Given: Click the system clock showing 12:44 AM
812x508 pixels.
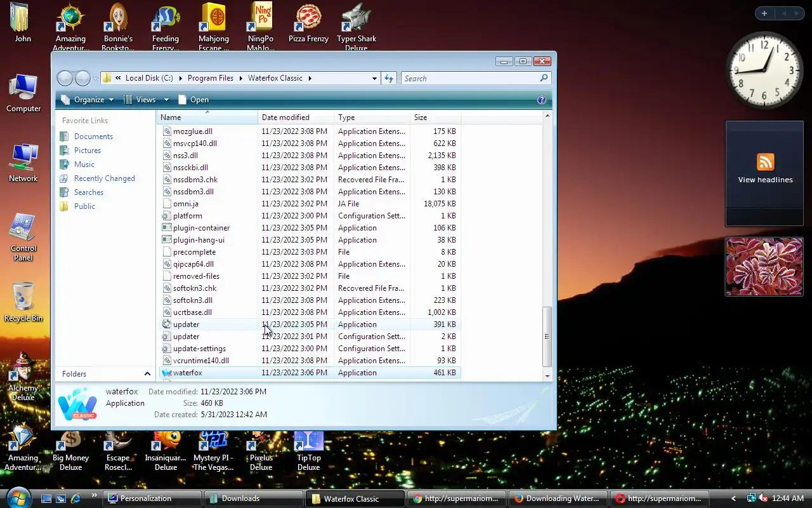Looking at the screenshot, I should pos(788,498).
